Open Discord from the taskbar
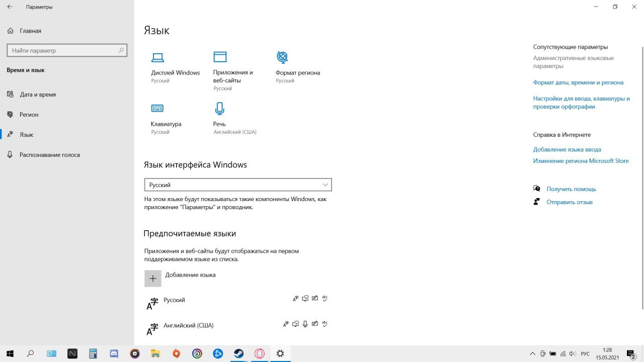Screen dimensions: 644x362 pyautogui.click(x=114, y=353)
